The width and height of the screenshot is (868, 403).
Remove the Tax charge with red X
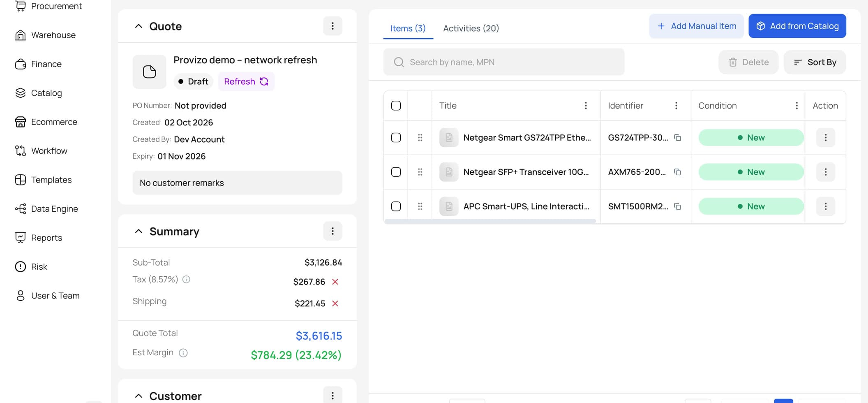coord(335,282)
